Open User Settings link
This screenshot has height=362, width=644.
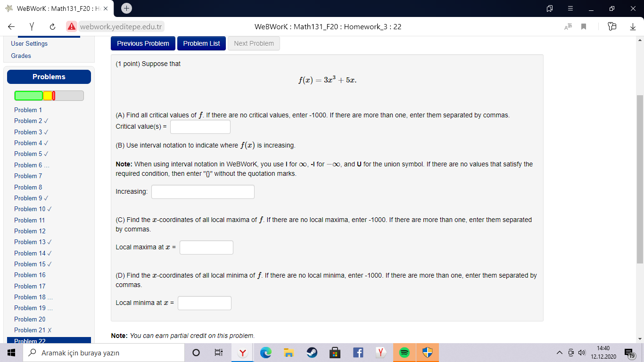pos(29,43)
